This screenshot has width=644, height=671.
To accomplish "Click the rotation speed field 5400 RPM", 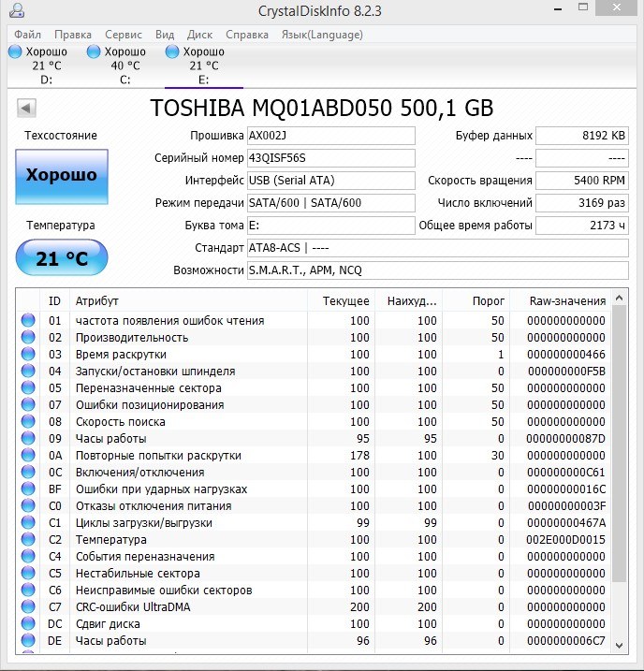I will [x=582, y=181].
